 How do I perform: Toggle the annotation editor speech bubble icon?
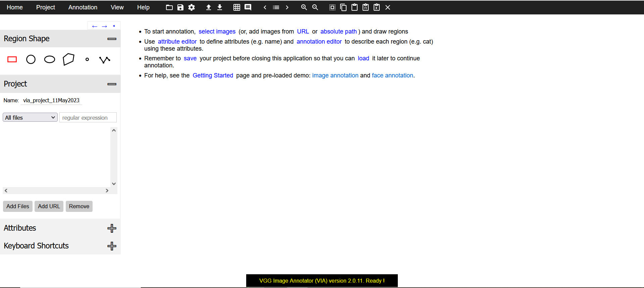(248, 7)
